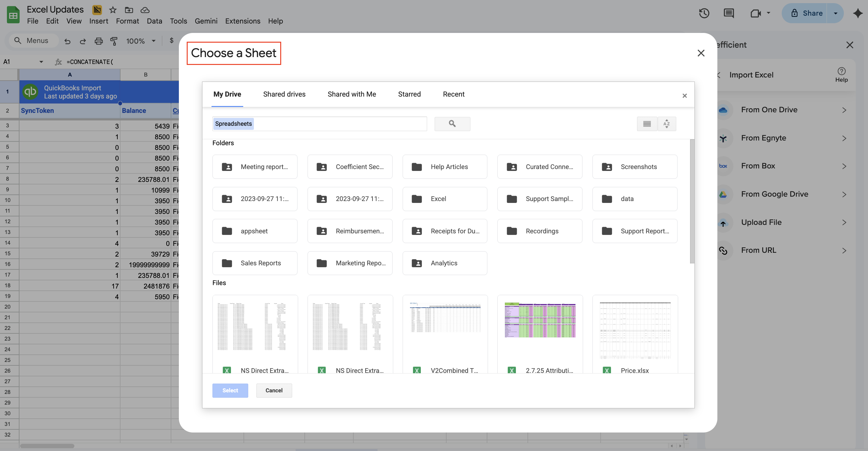The image size is (868, 451).
Task: Open the comments icon in header
Action: (728, 13)
